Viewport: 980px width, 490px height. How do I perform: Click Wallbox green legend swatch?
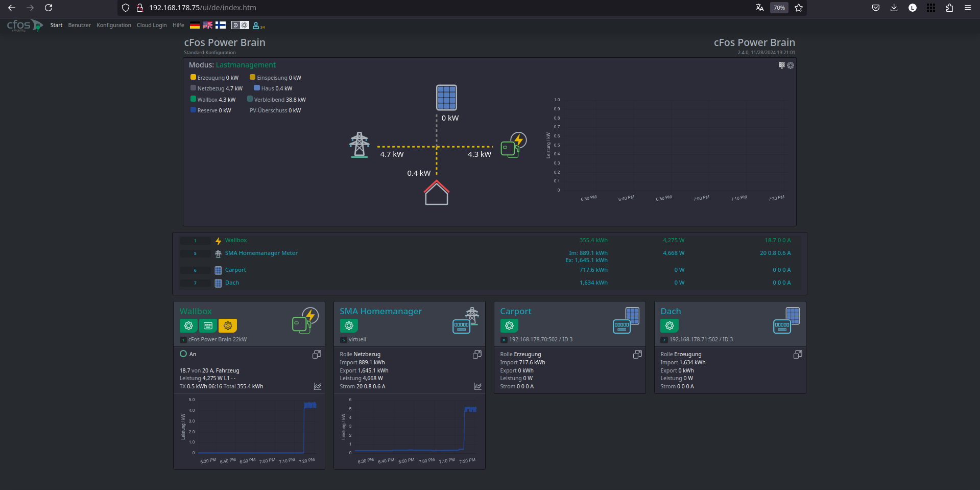[193, 99]
